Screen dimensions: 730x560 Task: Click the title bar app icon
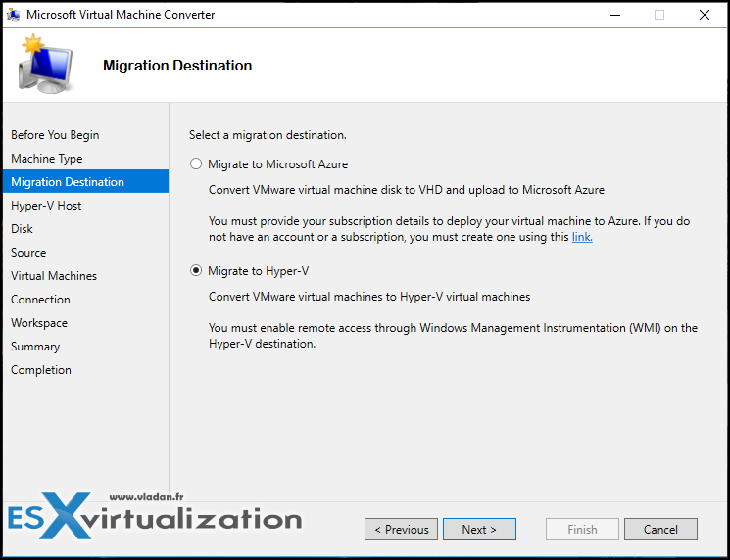point(14,15)
